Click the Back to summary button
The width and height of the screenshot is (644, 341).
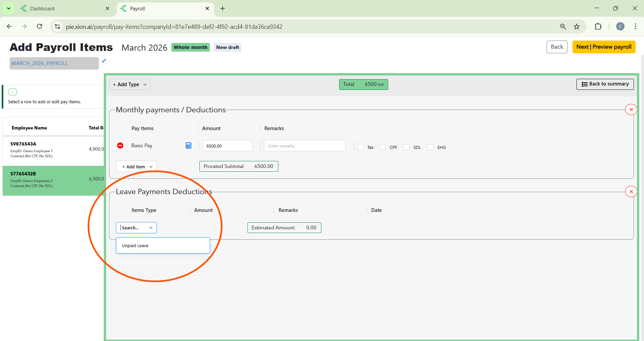pos(605,84)
